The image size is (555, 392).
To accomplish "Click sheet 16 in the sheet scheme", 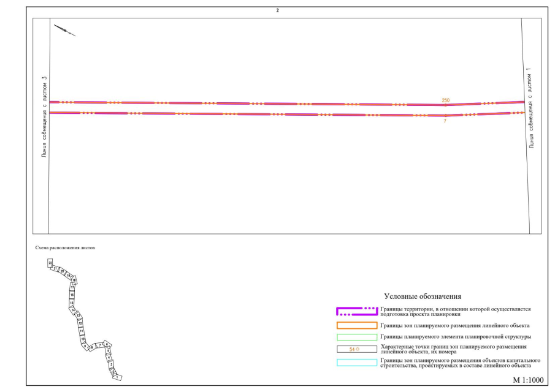I will 72,295.
